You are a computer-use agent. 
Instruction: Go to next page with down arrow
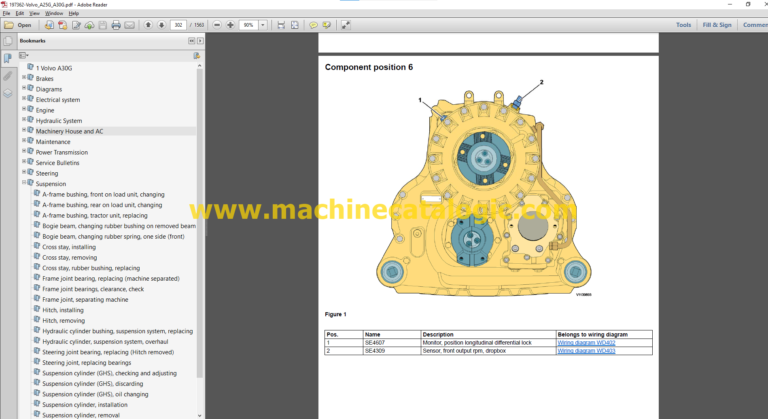coord(161,25)
